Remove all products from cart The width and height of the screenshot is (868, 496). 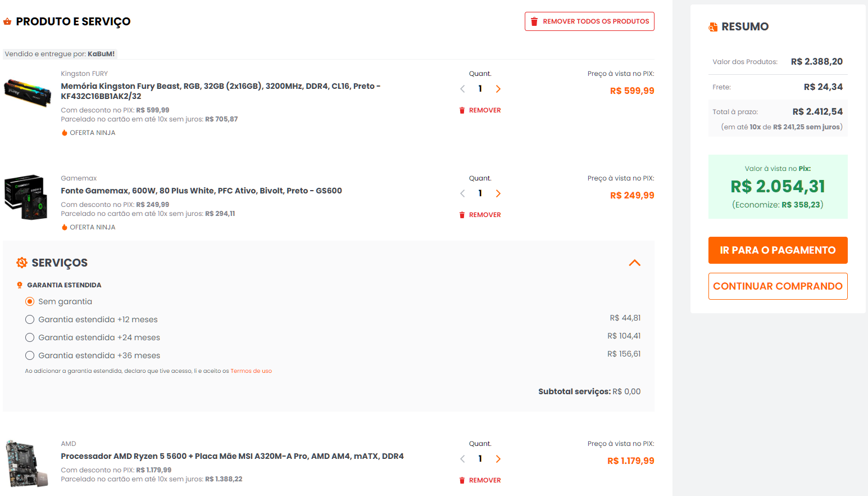click(589, 21)
